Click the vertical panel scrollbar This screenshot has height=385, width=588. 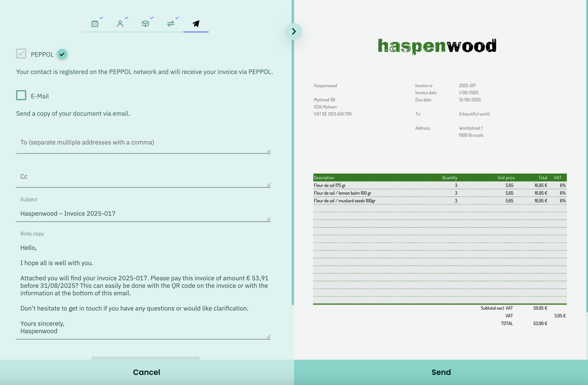[x=293, y=152]
